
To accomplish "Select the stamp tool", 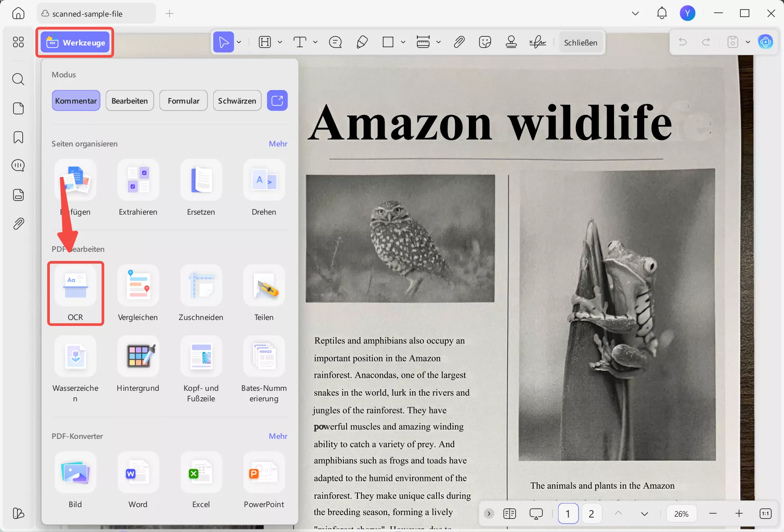I will 511,42.
